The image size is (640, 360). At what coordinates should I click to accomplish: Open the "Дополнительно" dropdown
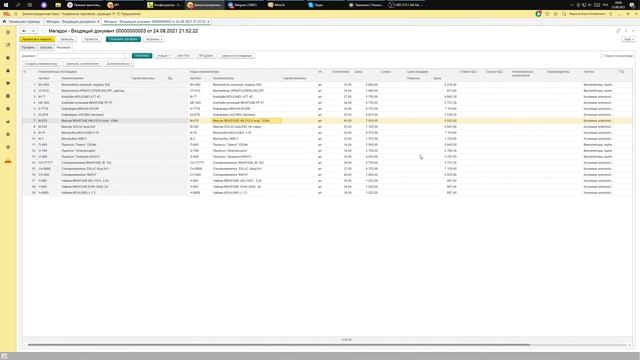click(118, 64)
